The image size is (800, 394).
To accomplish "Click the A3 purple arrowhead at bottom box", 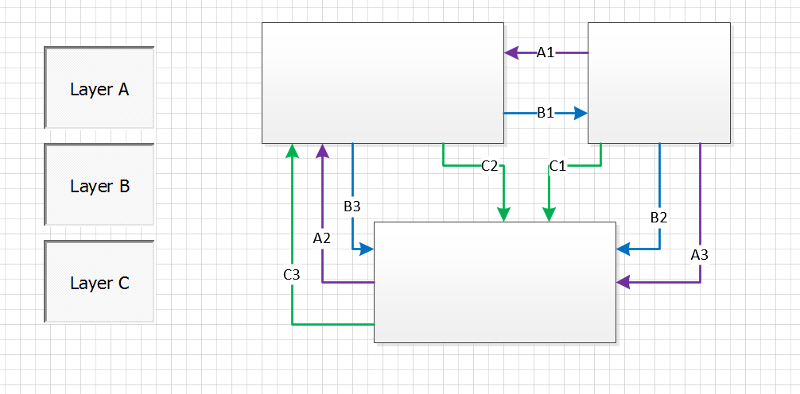I will [623, 282].
